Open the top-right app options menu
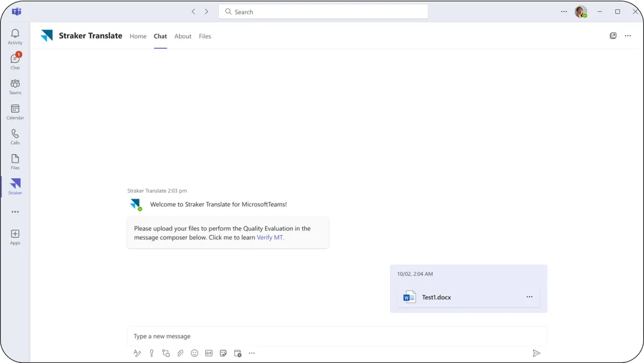Viewport: 644px width, 363px height. 627,35
